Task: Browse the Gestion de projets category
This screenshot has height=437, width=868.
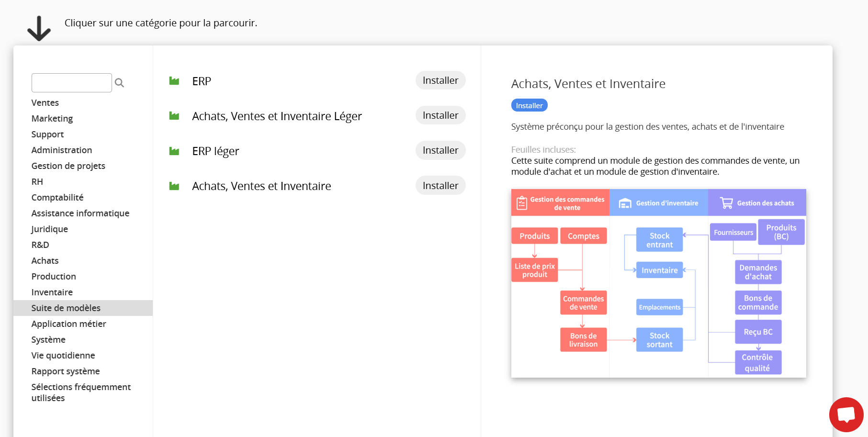Action: (68, 166)
